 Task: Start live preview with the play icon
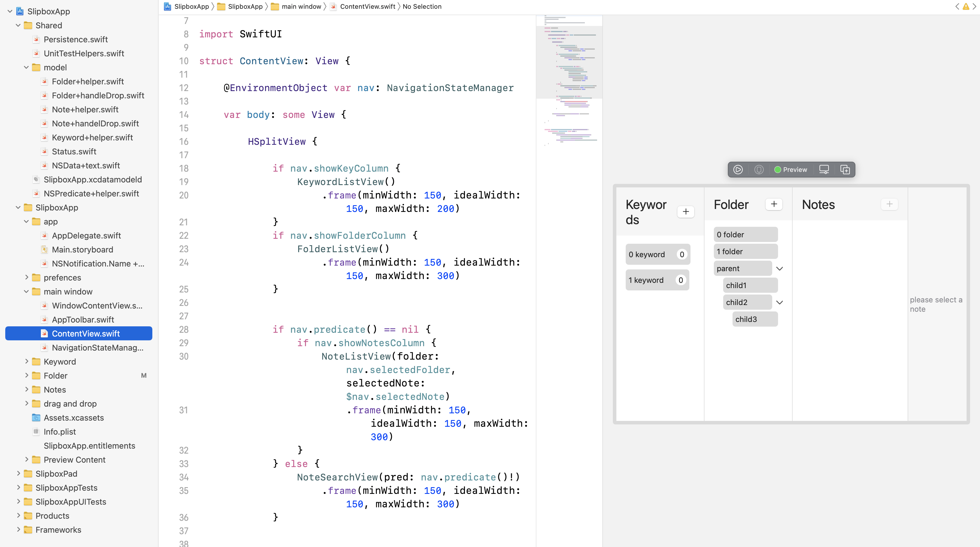pyautogui.click(x=738, y=170)
